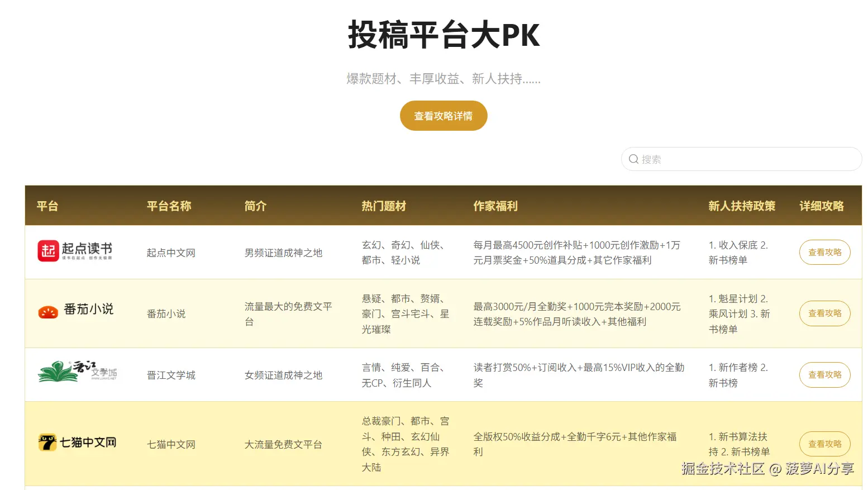
Task: Click benefits cell 最高3000元/月全勤奖
Action: 577,314
